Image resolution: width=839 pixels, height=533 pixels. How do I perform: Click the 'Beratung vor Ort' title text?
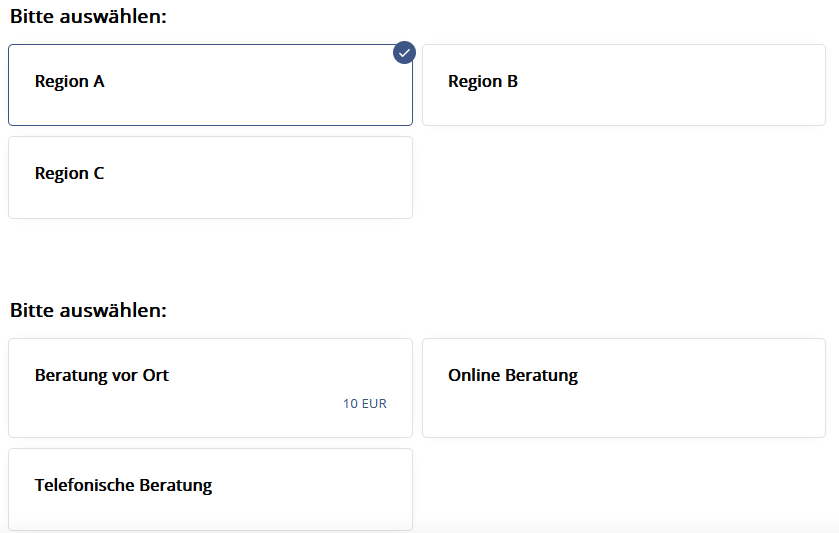[x=102, y=376]
